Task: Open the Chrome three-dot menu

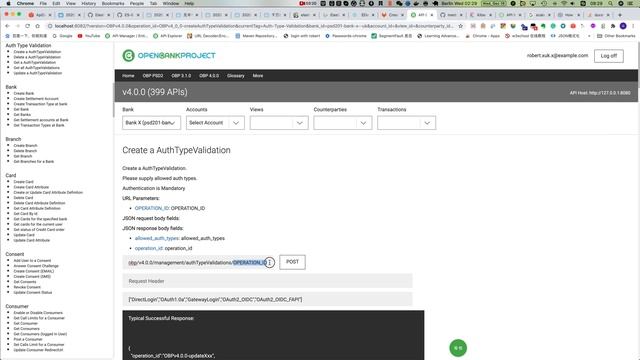Action: pos(633,26)
